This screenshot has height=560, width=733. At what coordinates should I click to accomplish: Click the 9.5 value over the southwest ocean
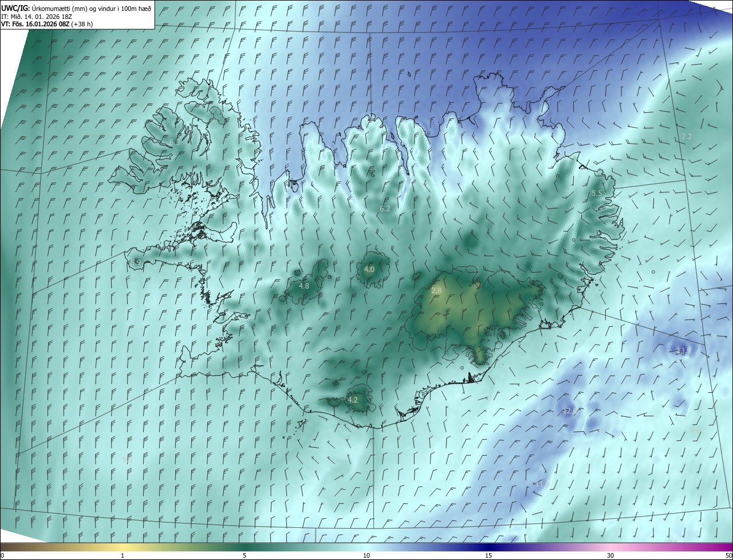click(x=127, y=459)
